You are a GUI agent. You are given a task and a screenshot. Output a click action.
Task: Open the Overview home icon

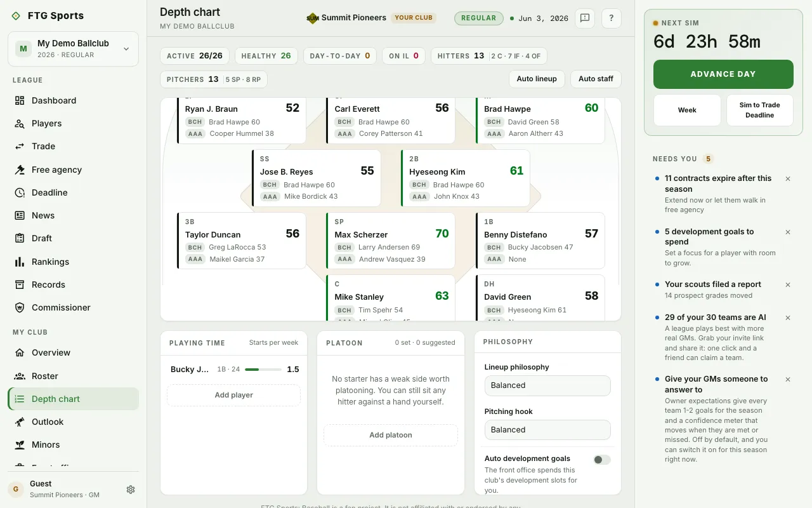[x=20, y=352]
